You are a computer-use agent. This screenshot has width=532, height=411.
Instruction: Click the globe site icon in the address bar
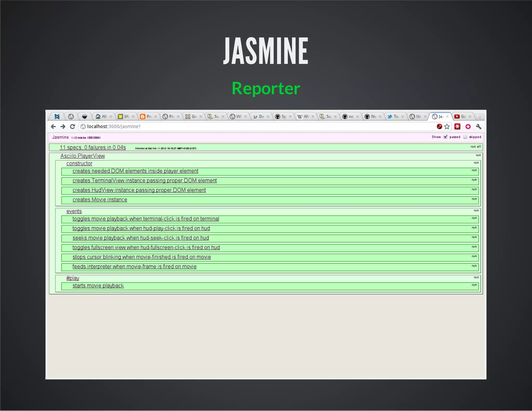pos(83,127)
